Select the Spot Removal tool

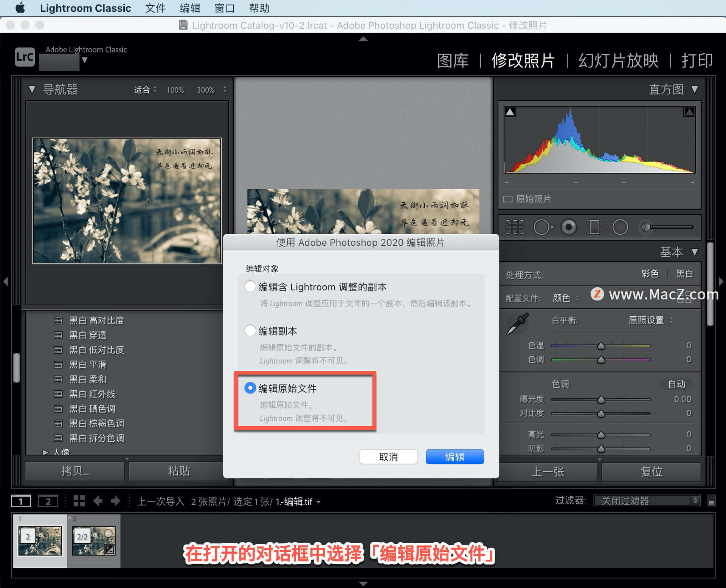point(543,227)
